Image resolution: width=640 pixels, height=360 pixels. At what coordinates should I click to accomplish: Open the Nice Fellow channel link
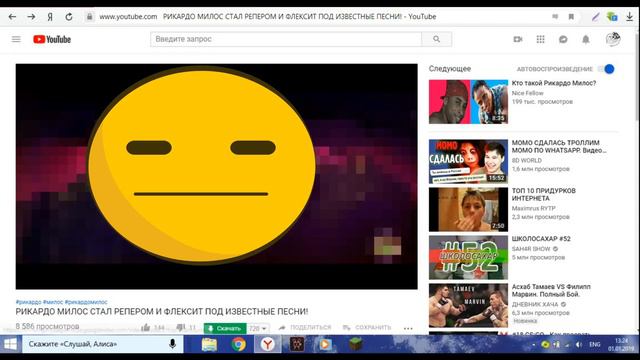pyautogui.click(x=527, y=93)
